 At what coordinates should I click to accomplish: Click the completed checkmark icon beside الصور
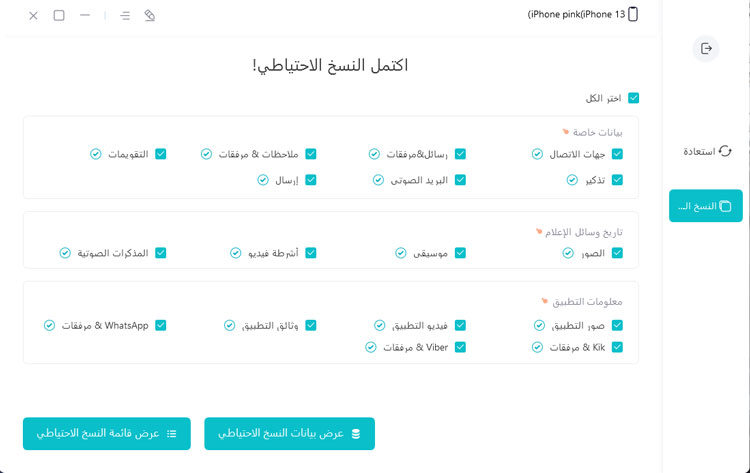point(568,253)
